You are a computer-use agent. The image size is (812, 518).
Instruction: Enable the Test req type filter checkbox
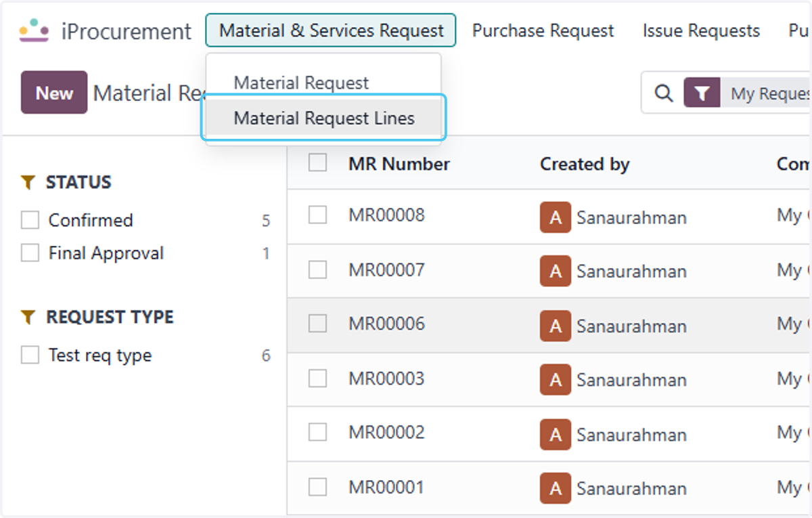point(30,355)
